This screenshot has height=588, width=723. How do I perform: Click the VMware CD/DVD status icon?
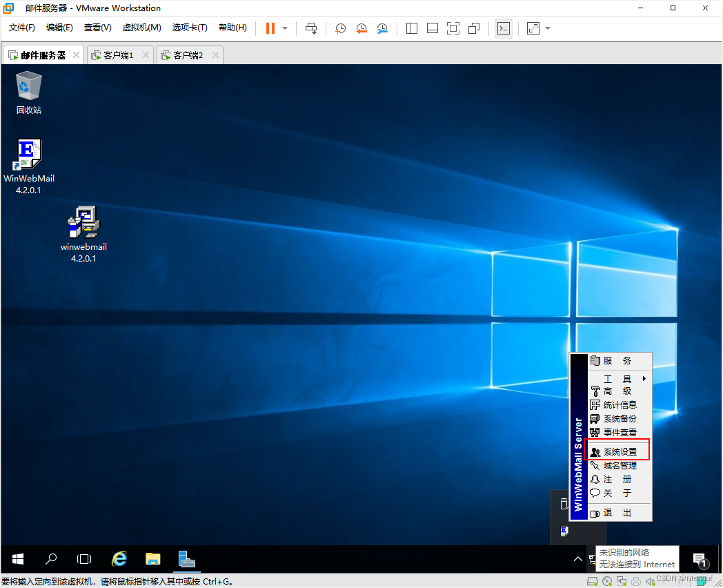[607, 582]
